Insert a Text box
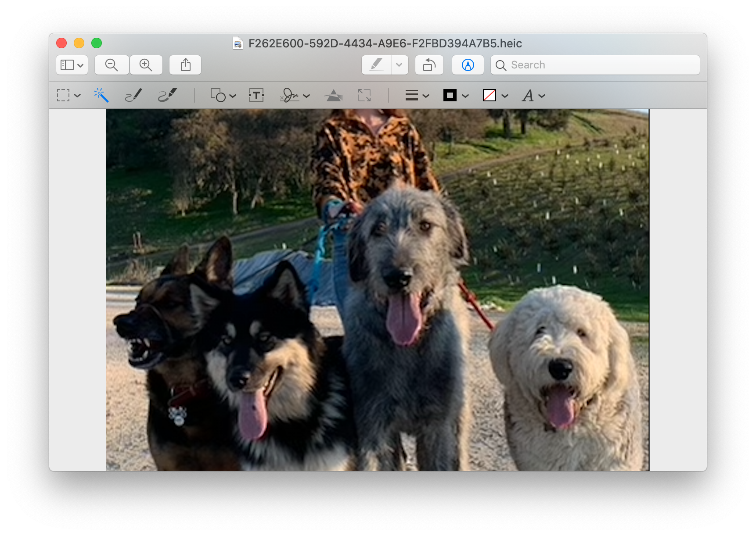This screenshot has width=756, height=536. [256, 95]
